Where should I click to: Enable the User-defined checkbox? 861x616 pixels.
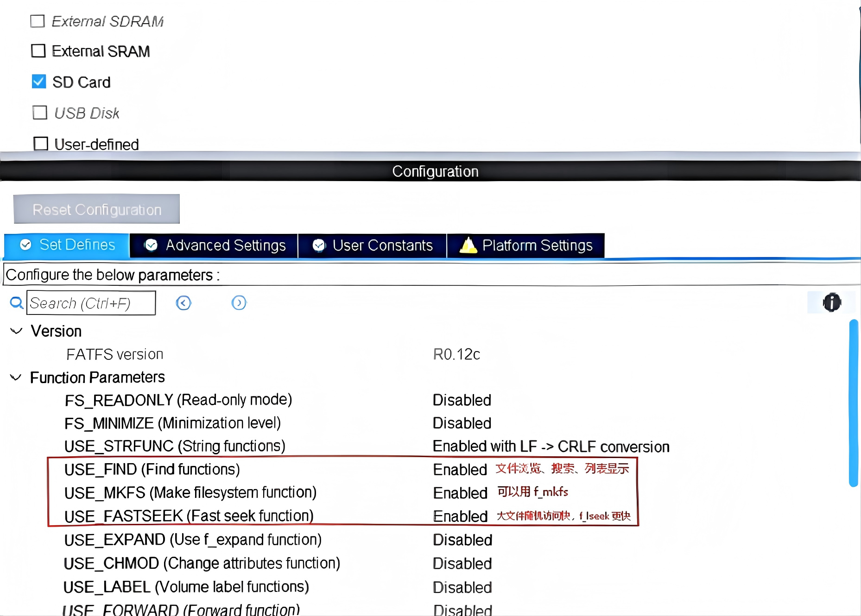point(41,144)
